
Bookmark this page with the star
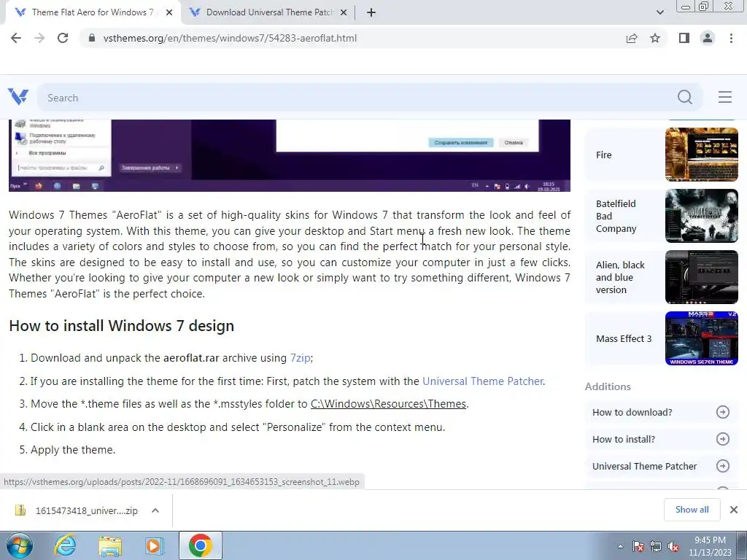655,38
